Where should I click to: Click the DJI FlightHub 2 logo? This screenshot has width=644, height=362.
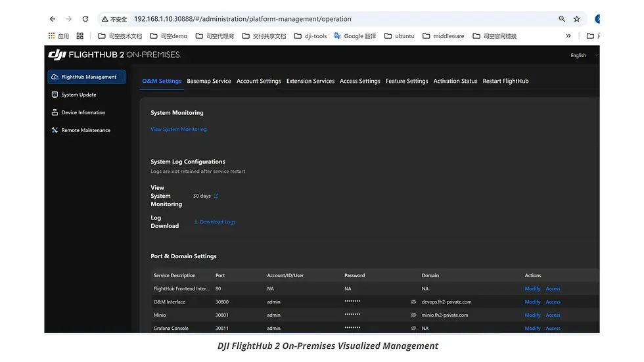tap(114, 55)
